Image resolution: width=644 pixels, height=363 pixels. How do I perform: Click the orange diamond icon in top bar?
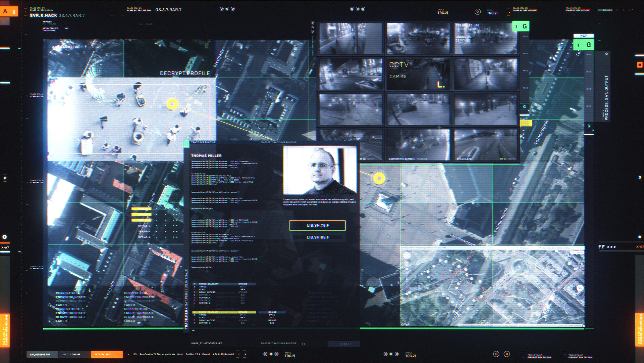point(478,12)
